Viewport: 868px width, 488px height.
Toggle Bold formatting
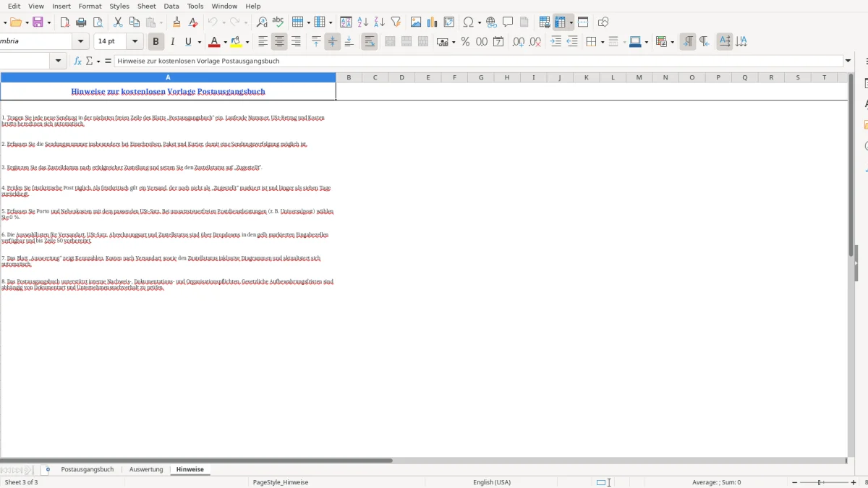(x=156, y=42)
